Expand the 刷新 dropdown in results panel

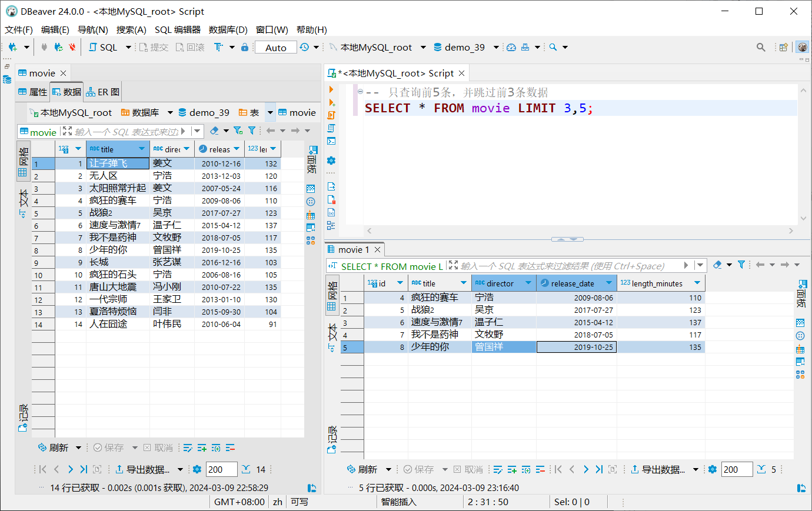point(388,469)
